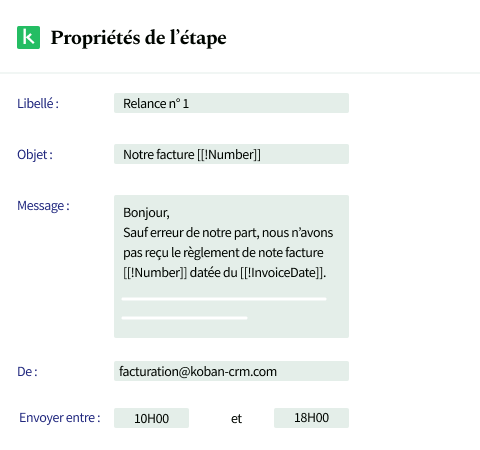Focus the De field facturation@koban-crm.com

pos(231,371)
